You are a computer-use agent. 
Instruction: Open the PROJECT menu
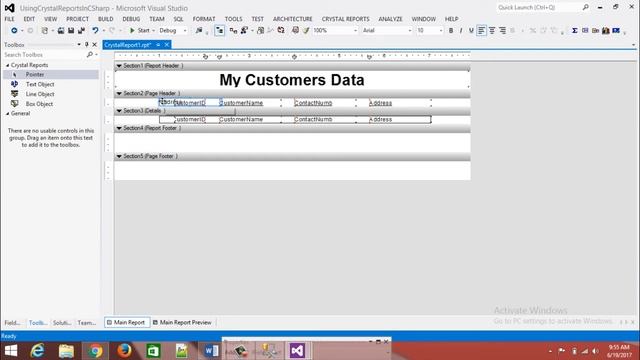(x=78, y=19)
